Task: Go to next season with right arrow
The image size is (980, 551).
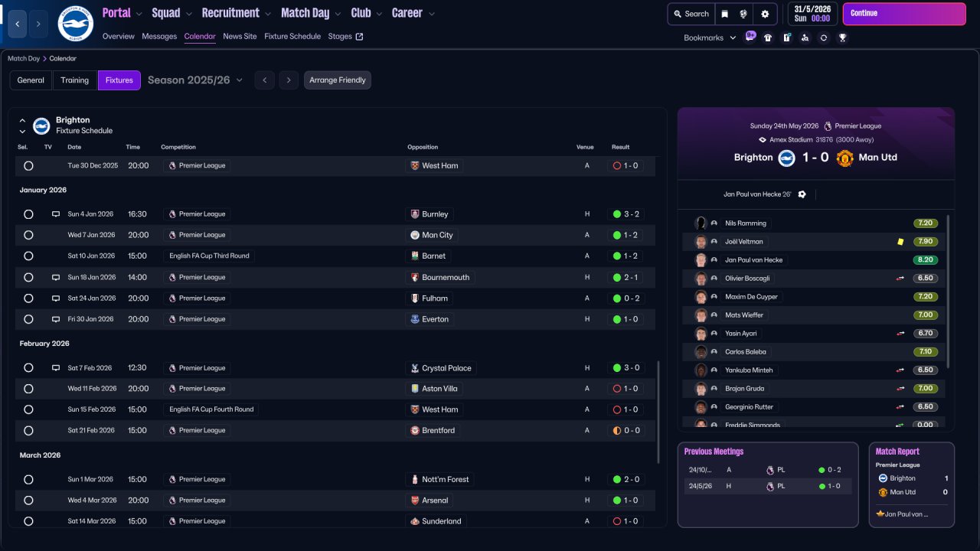Action: pos(289,80)
